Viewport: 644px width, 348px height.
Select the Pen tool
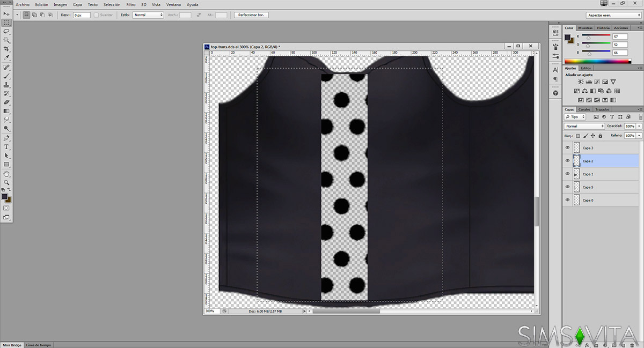tap(6, 138)
